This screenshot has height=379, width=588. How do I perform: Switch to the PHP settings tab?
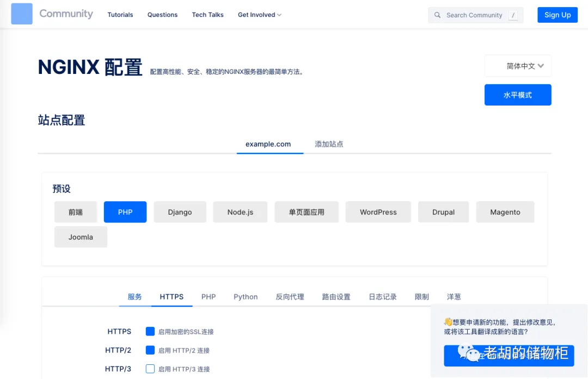click(x=209, y=297)
